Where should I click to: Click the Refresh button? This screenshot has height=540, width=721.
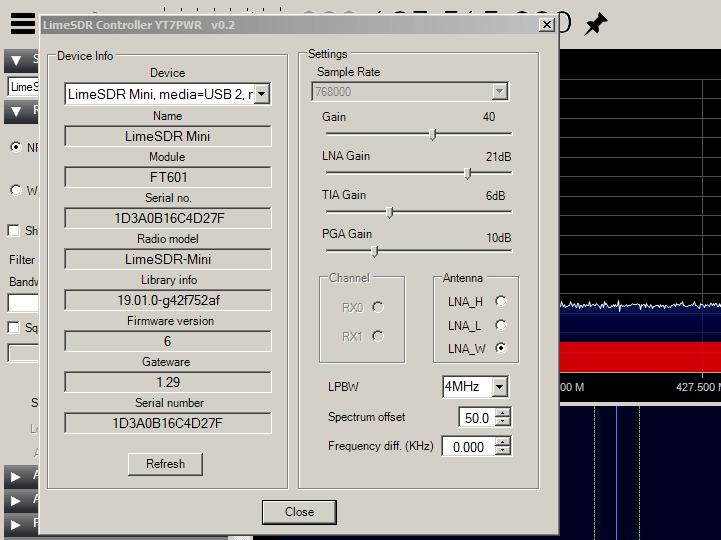(165, 464)
